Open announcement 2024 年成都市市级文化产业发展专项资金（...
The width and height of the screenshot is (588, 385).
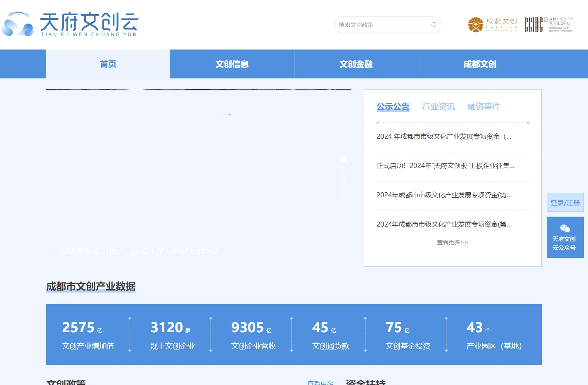pyautogui.click(x=444, y=137)
